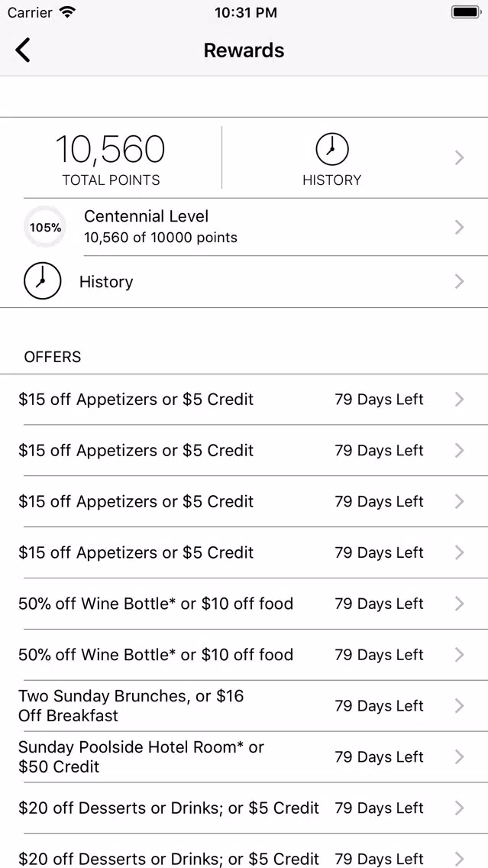Tap the 105% progress ring
Image resolution: width=488 pixels, height=868 pixels.
pos(45,227)
